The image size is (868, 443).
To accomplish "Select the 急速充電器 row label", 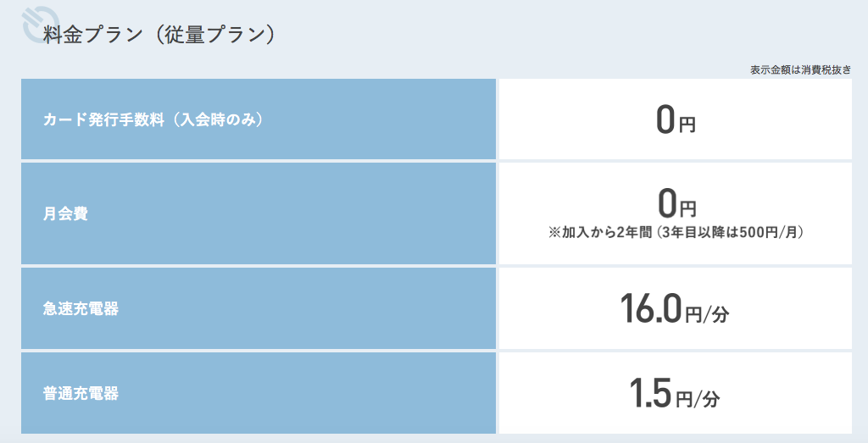I will (81, 308).
